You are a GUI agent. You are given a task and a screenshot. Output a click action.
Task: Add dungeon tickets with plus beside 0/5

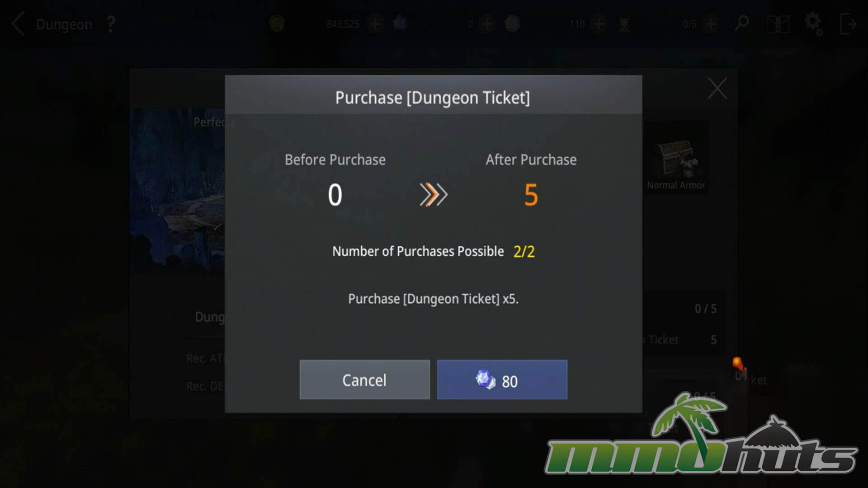click(x=711, y=23)
